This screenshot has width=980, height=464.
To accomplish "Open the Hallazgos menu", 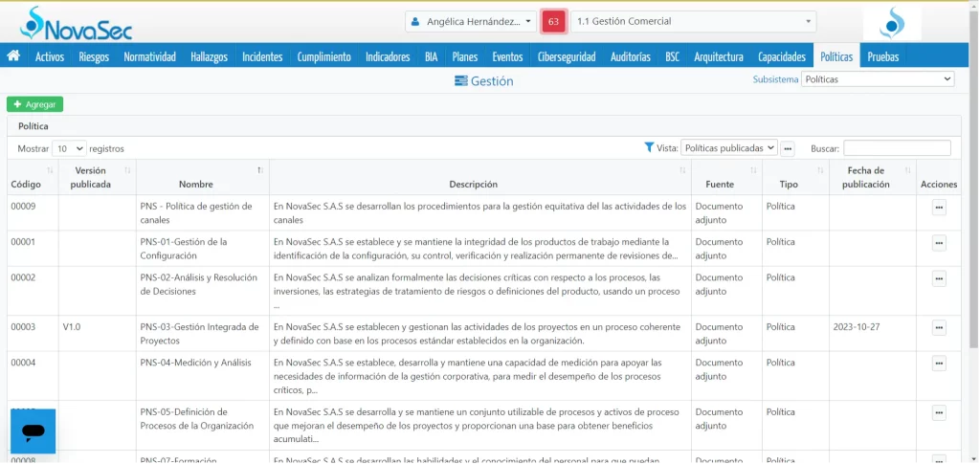I will click(209, 56).
